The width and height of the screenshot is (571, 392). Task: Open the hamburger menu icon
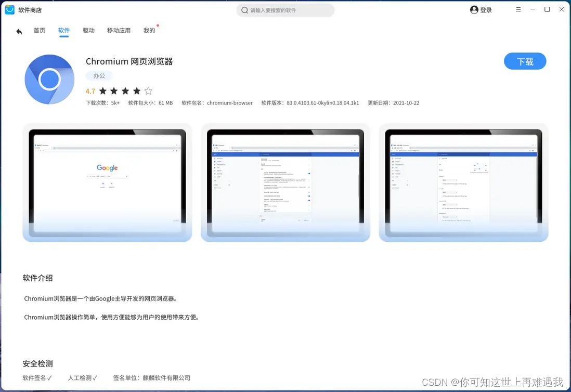(x=518, y=9)
